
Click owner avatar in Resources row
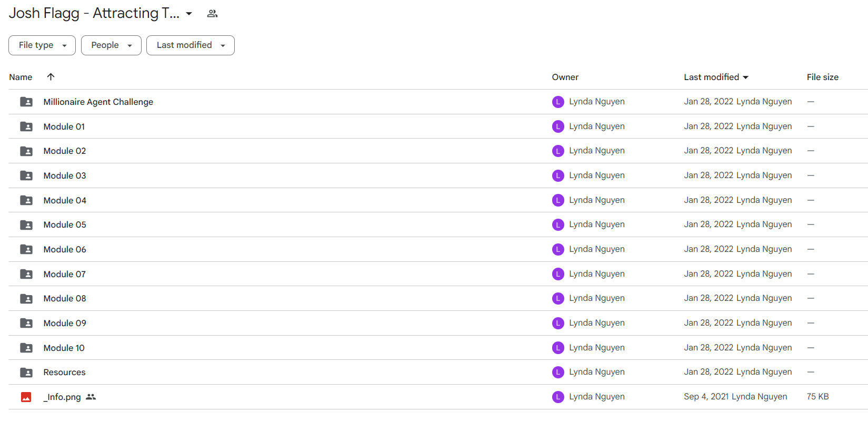pos(558,373)
